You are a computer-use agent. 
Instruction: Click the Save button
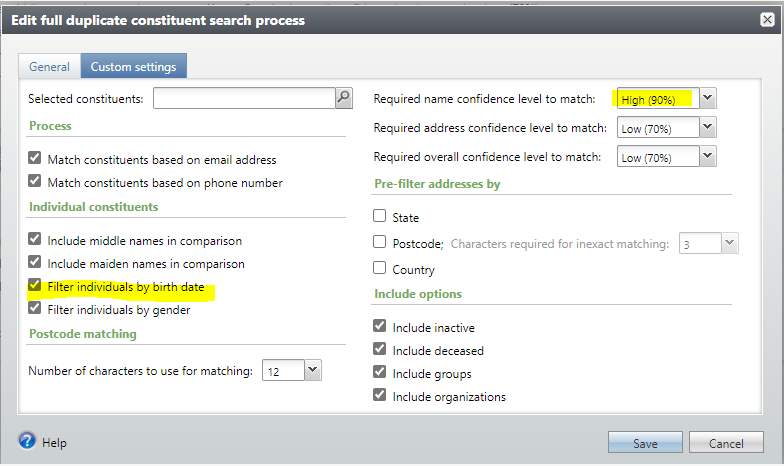click(645, 443)
